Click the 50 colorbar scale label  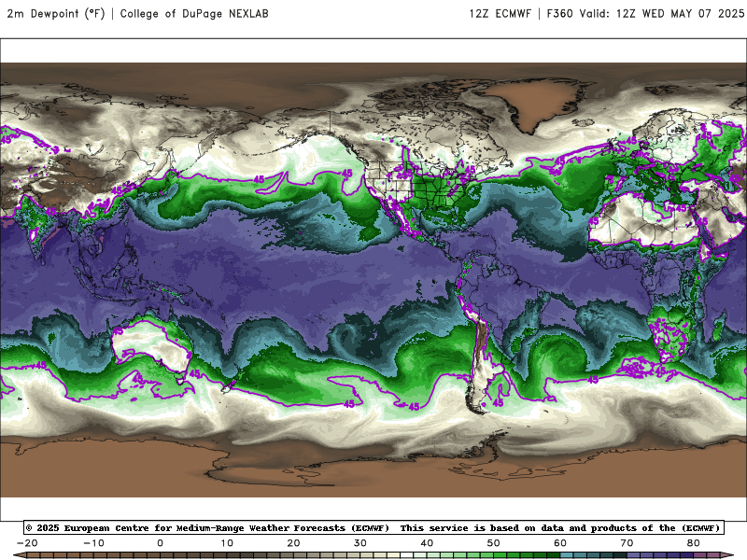(x=494, y=543)
